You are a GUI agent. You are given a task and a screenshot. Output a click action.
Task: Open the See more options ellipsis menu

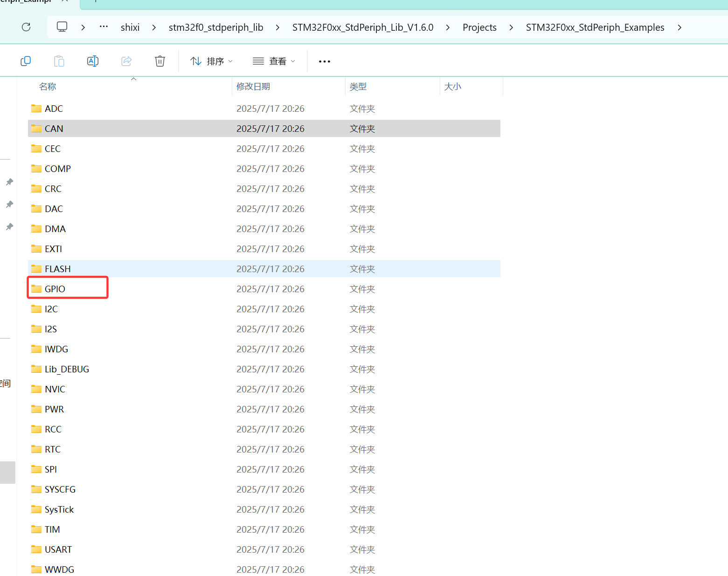pyautogui.click(x=325, y=62)
